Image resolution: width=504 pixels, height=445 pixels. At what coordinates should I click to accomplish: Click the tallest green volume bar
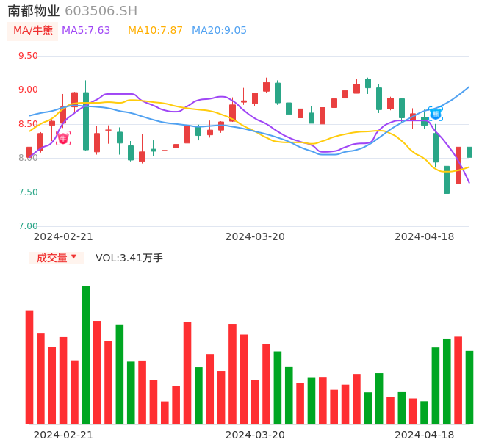pyautogui.click(x=86, y=355)
